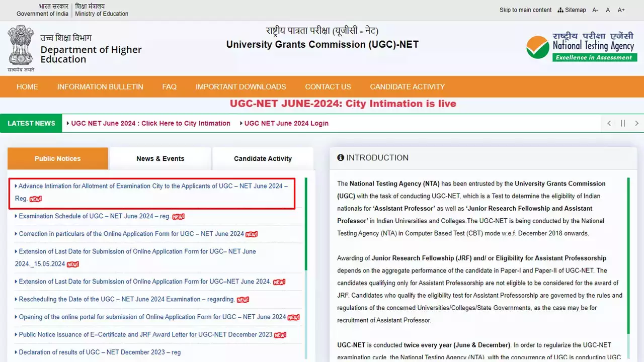
Task: Open INFORMATION BULLETIN menu
Action: click(100, 87)
